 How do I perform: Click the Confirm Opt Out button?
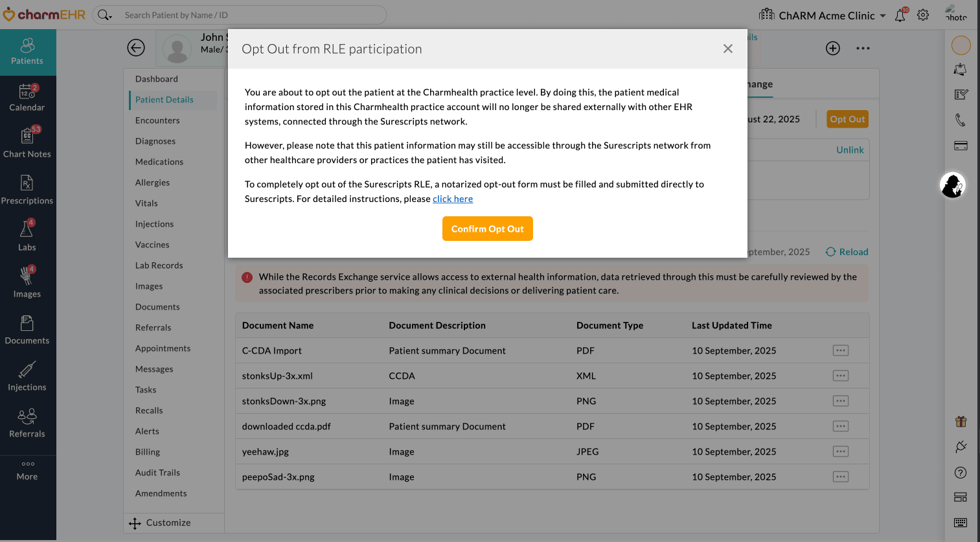click(487, 228)
